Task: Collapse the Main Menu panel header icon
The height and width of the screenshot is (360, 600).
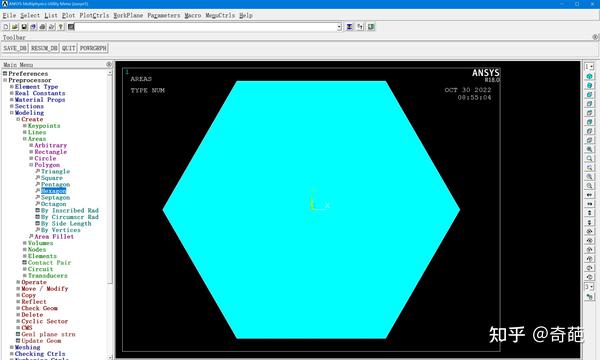Action: coord(109,65)
